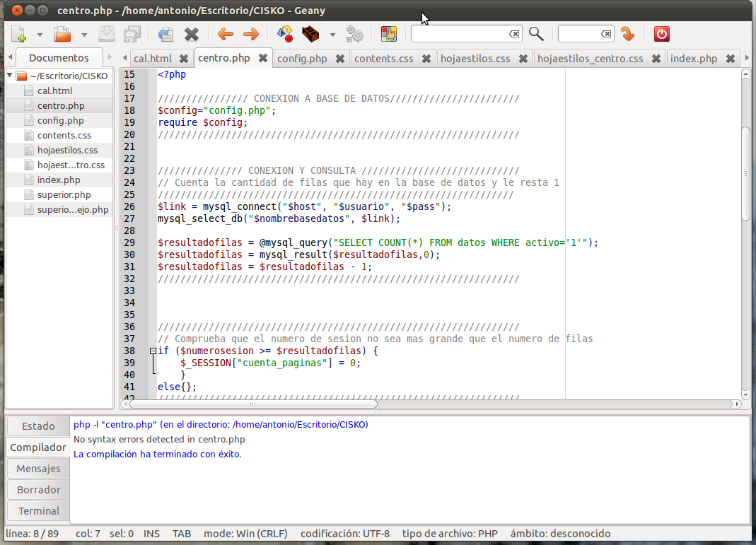This screenshot has height=545, width=756.
Task: Switch to the Mensajes bottom tab
Action: tap(38, 469)
